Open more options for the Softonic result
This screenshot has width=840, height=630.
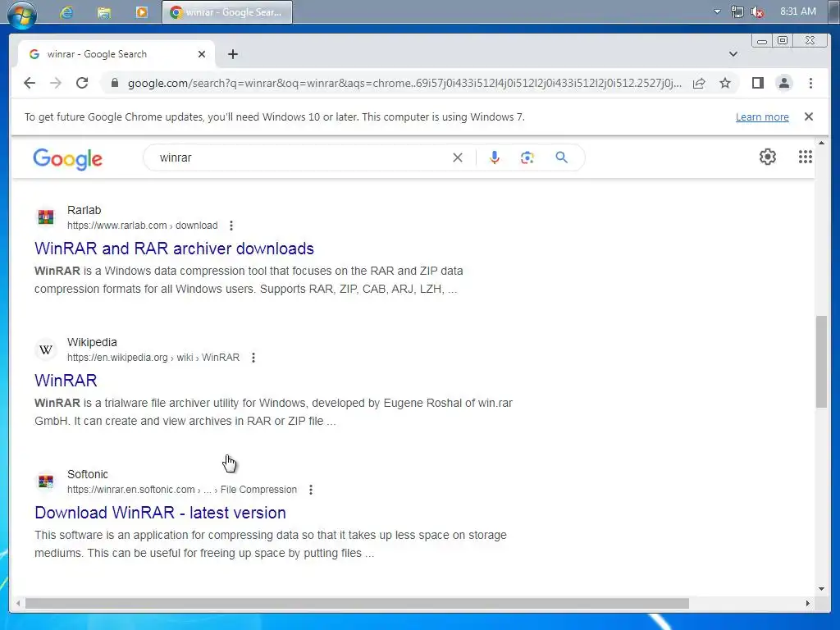pyautogui.click(x=311, y=490)
